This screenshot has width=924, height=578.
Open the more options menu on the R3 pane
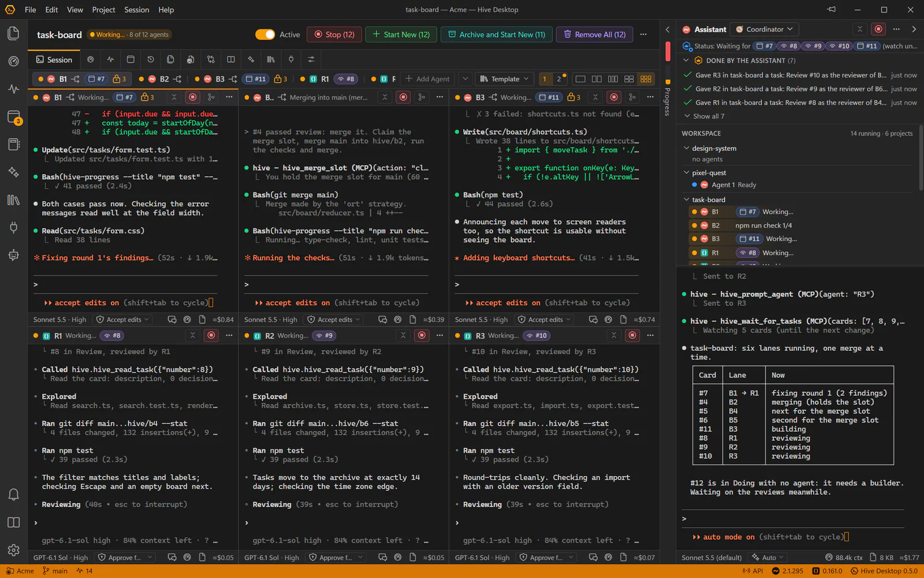coord(650,336)
